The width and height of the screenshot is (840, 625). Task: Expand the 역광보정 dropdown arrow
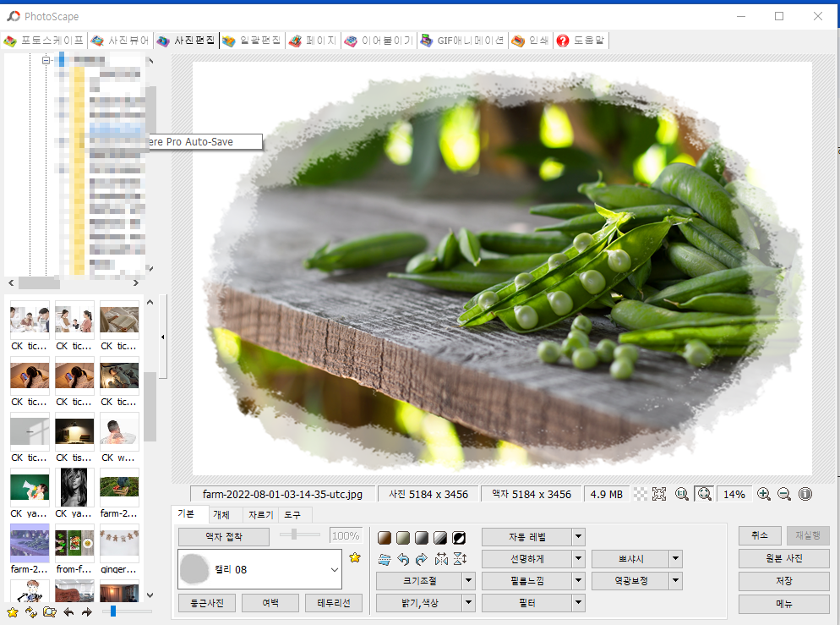[675, 581]
